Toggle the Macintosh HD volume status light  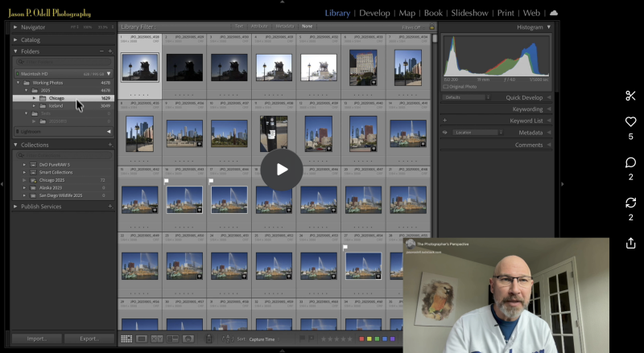[x=17, y=74]
